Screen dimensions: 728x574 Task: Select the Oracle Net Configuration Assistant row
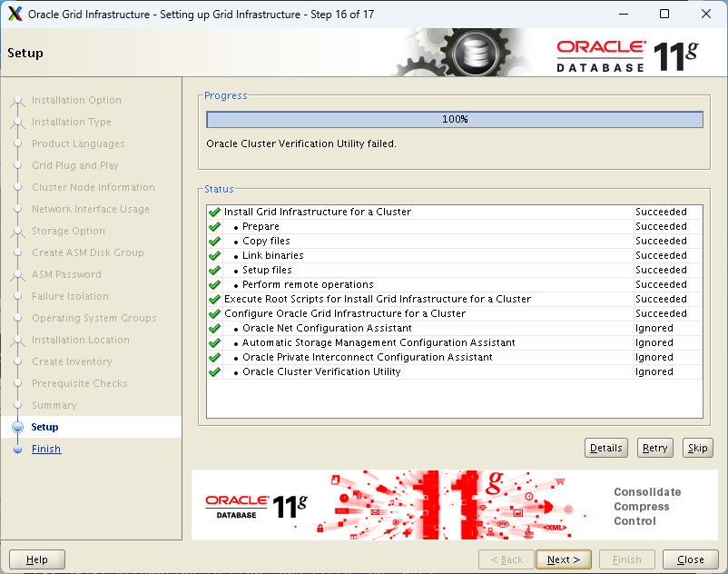455,329
